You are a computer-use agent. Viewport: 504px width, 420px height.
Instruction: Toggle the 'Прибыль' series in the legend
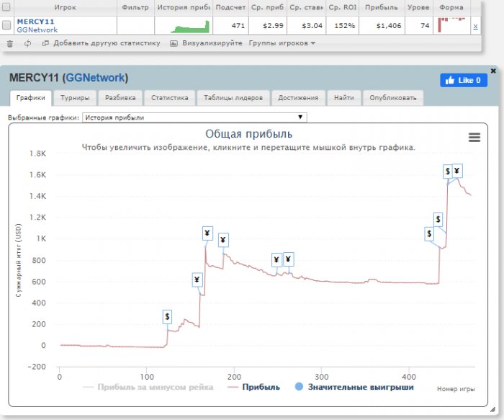click(x=255, y=387)
